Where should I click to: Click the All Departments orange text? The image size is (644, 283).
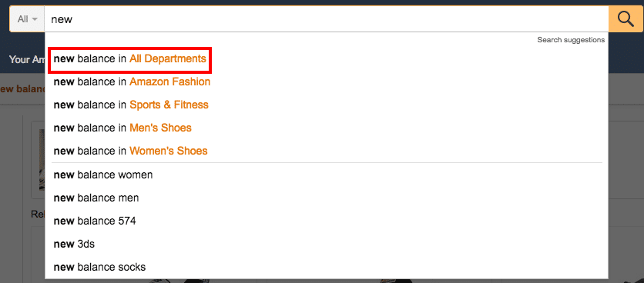pyautogui.click(x=168, y=58)
